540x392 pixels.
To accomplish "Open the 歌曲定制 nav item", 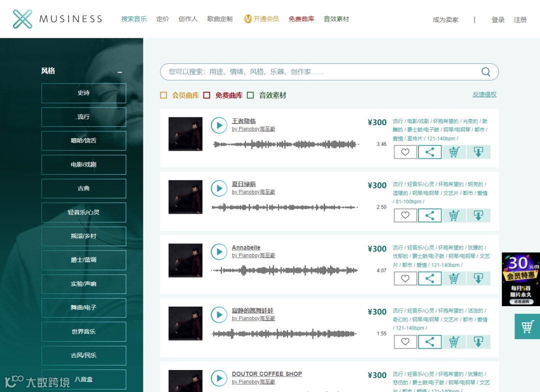I will (219, 19).
